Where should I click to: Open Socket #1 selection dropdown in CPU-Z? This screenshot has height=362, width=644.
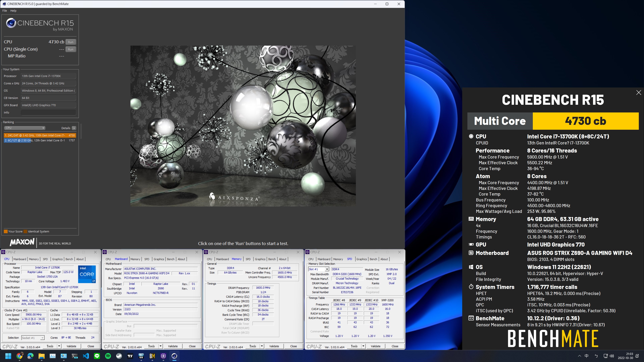click(33, 338)
